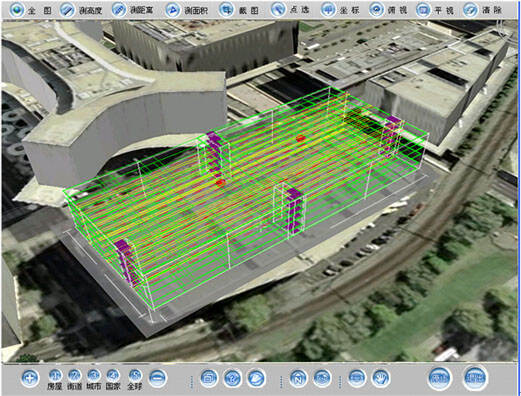This screenshot has width=521, height=396.
Task: Select the pan hand tool
Action: (x=381, y=378)
